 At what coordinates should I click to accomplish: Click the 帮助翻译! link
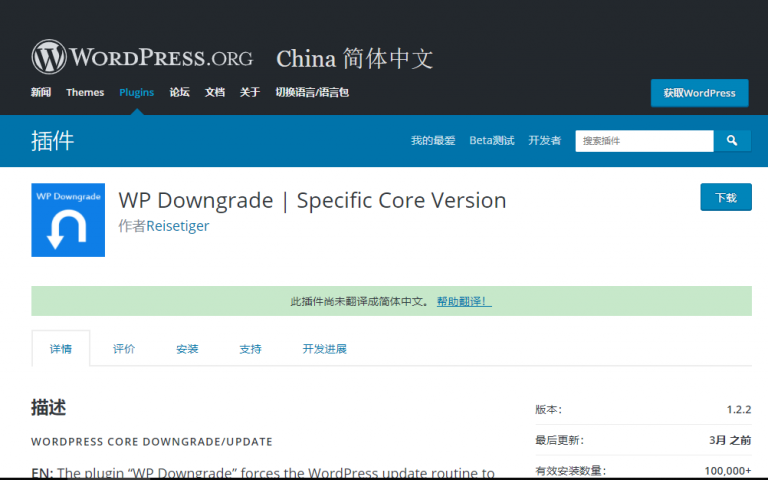464,301
